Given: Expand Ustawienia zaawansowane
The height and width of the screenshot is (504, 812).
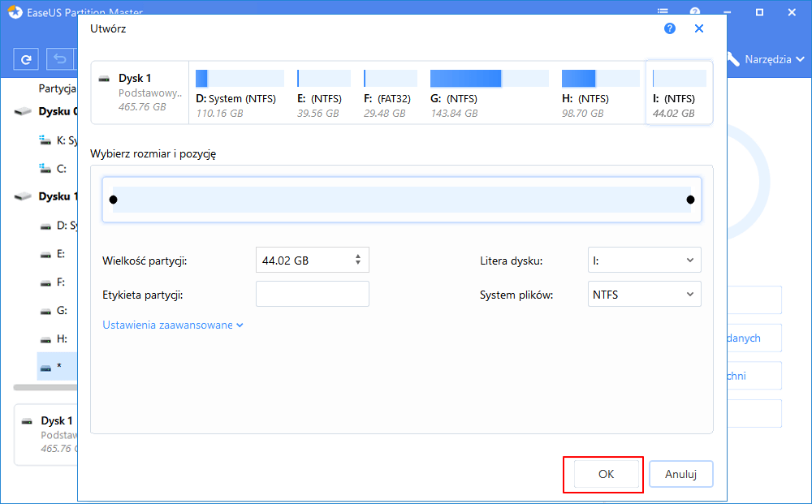Looking at the screenshot, I should [x=172, y=325].
